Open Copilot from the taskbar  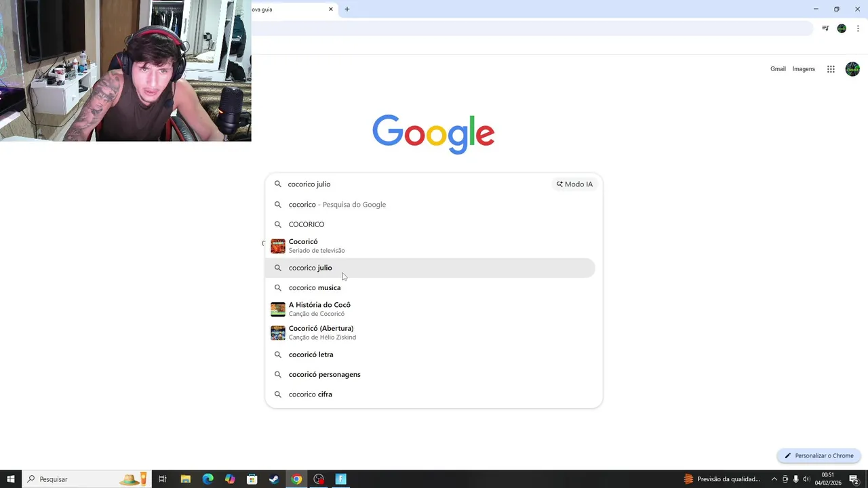tap(230, 479)
